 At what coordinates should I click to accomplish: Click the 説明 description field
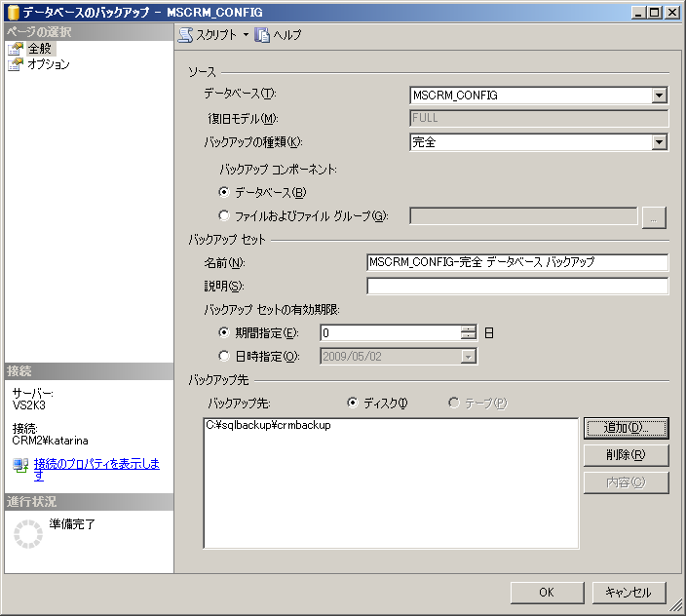517,286
